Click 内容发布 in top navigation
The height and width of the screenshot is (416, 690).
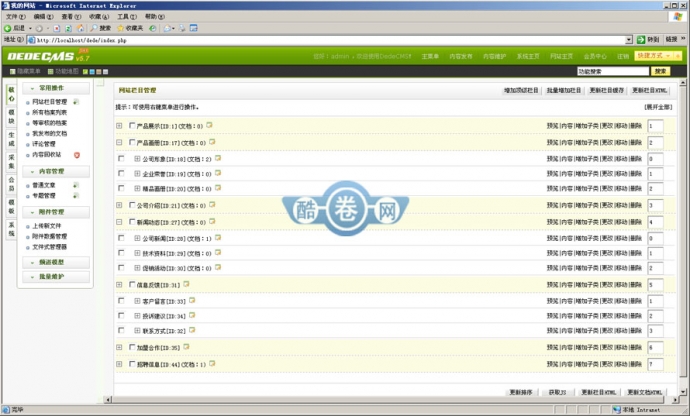coord(461,56)
